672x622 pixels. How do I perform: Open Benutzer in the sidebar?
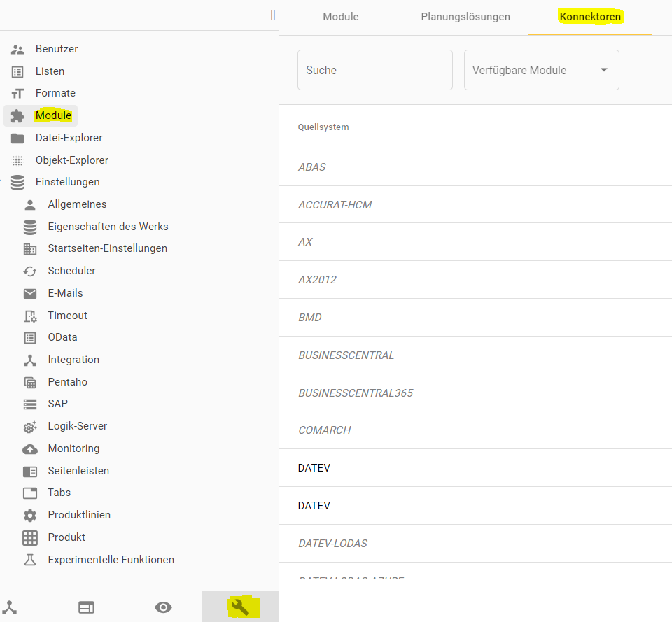[57, 49]
